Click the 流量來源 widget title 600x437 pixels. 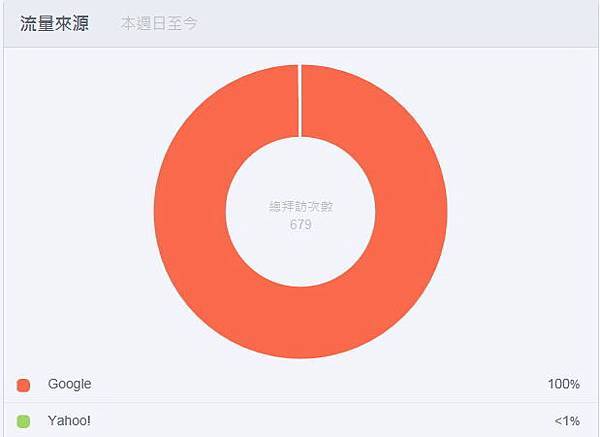point(54,23)
